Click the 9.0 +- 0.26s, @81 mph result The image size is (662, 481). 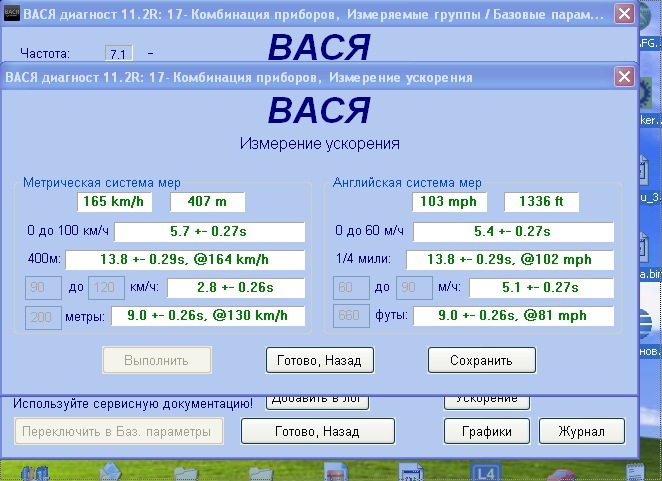pyautogui.click(x=513, y=315)
